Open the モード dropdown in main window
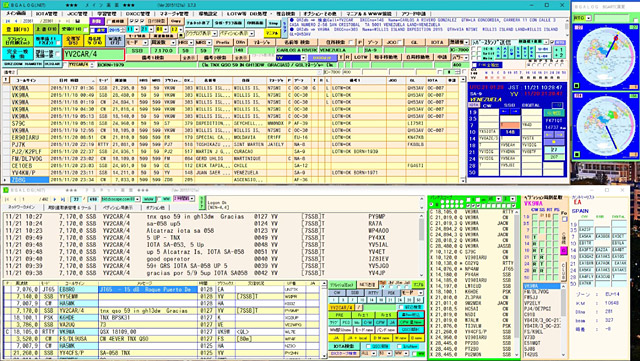The width and height of the screenshot is (640, 361). click(145, 42)
